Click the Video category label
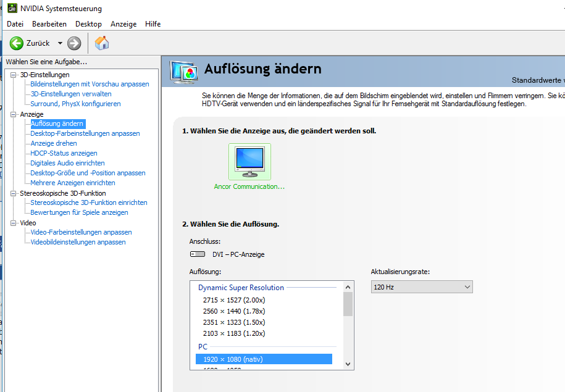Image resolution: width=565 pixels, height=392 pixels. 28,223
